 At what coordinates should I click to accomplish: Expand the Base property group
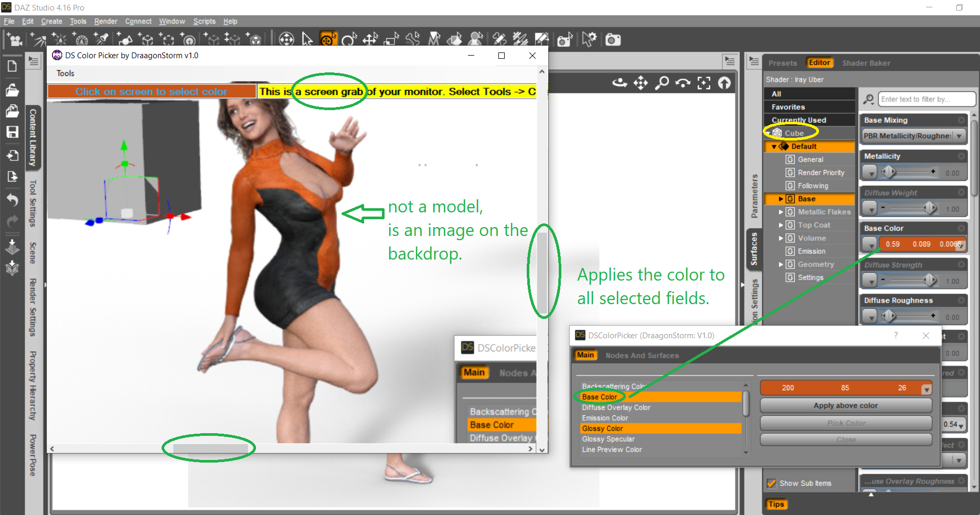tap(781, 199)
